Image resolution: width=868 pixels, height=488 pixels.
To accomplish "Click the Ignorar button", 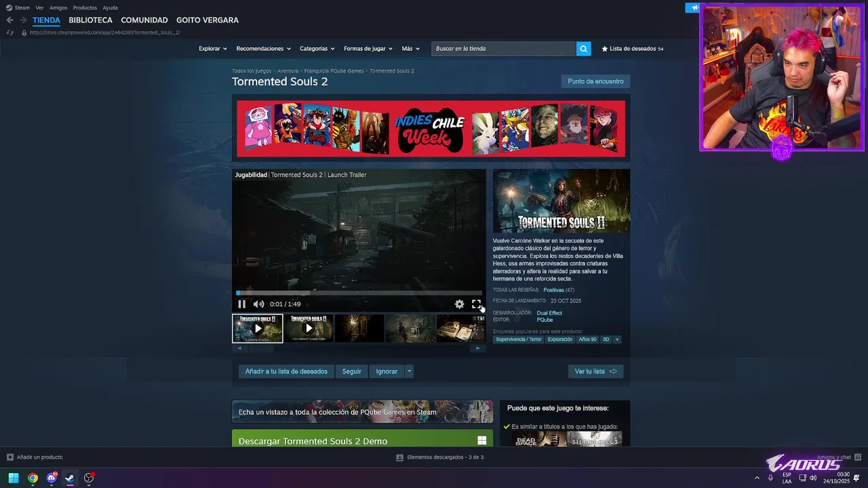I will [387, 371].
